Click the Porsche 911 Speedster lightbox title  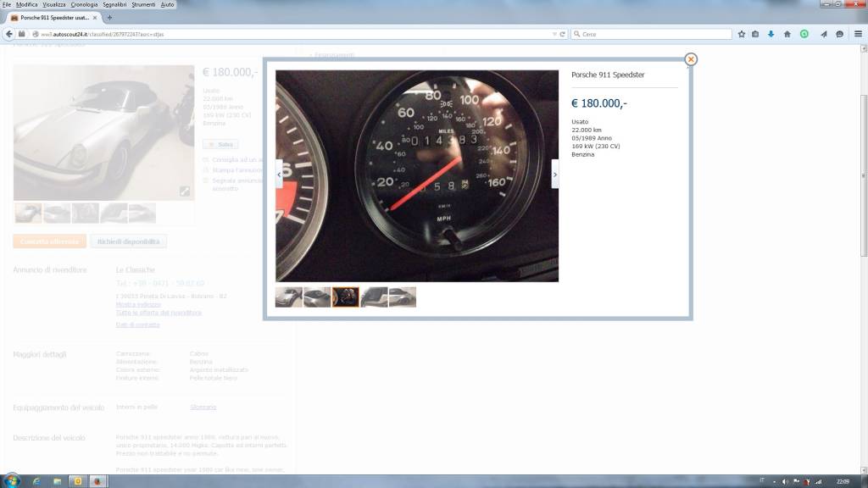[x=608, y=75]
